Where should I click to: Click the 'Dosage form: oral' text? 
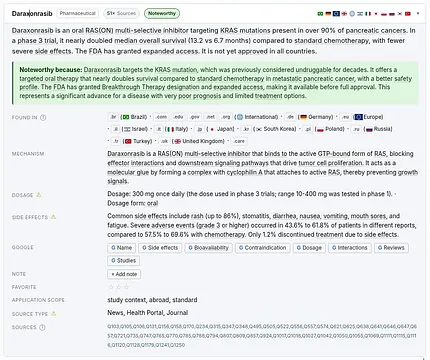(x=133, y=203)
